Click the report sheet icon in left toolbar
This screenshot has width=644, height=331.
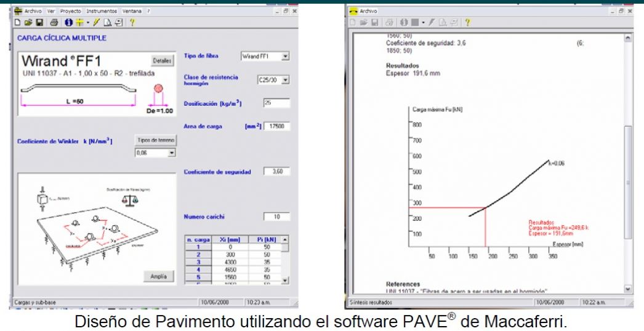click(119, 23)
